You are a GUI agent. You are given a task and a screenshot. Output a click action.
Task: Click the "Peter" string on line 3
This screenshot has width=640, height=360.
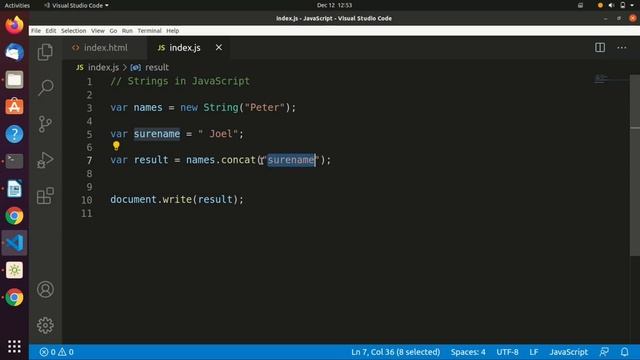click(x=264, y=108)
